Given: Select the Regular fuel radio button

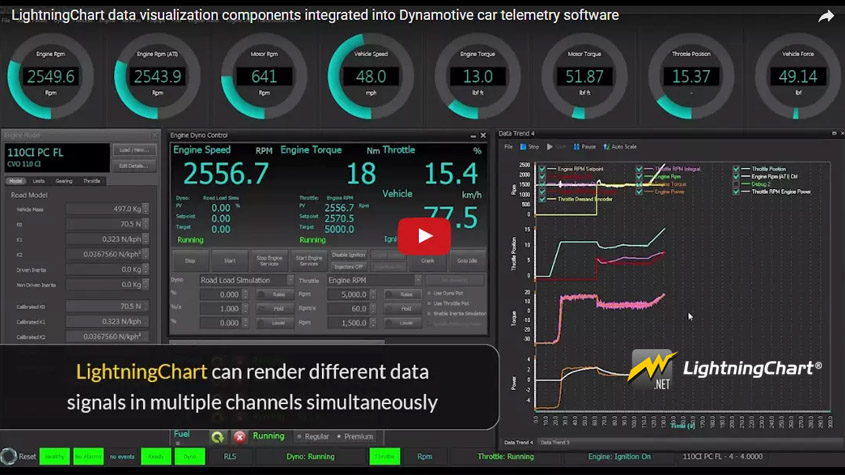Looking at the screenshot, I should click(x=300, y=437).
